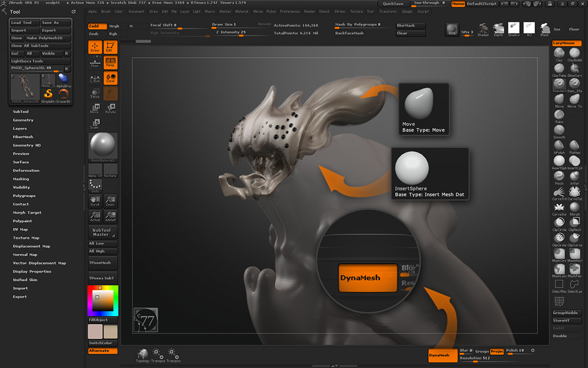Choose the SelectLasso brush
The height and width of the screenshot is (368, 588).
[x=574, y=284]
